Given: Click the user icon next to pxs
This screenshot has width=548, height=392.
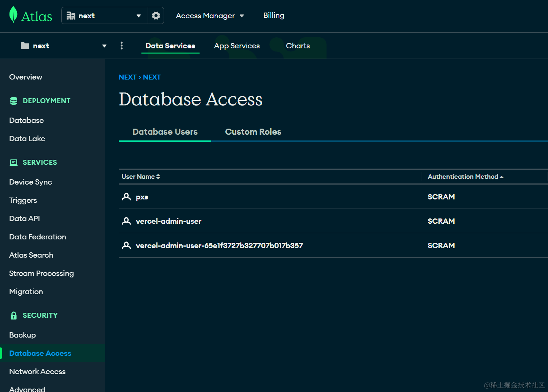Looking at the screenshot, I should tap(126, 197).
